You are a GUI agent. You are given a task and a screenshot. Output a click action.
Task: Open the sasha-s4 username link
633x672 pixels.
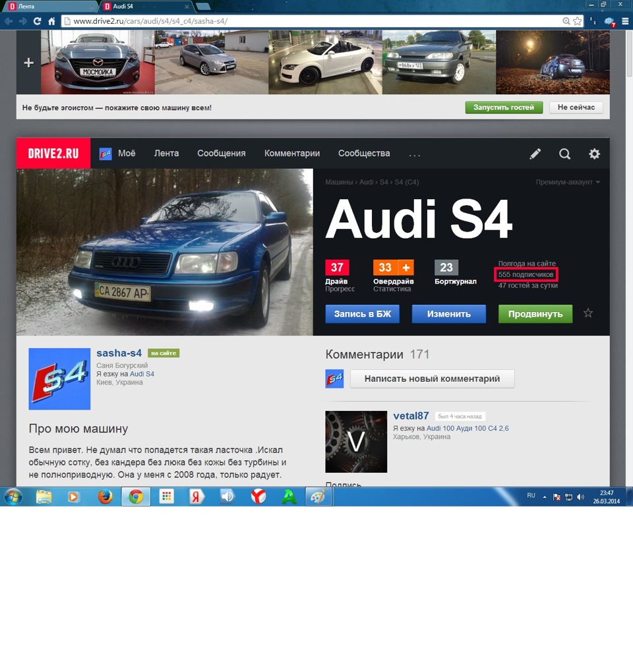coord(119,353)
